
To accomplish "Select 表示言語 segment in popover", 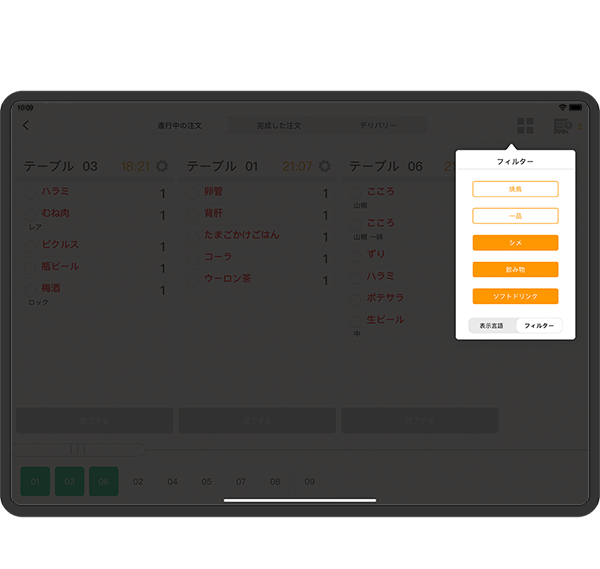I will (492, 326).
